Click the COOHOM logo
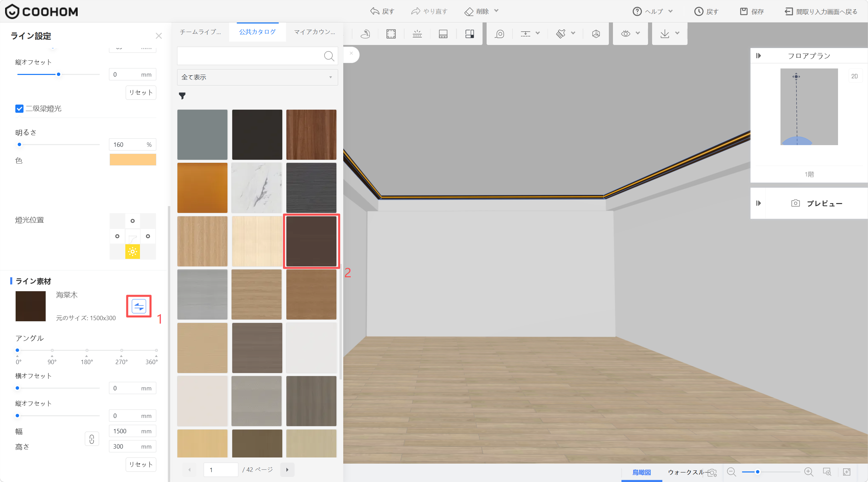The height and width of the screenshot is (482, 868). tap(42, 12)
